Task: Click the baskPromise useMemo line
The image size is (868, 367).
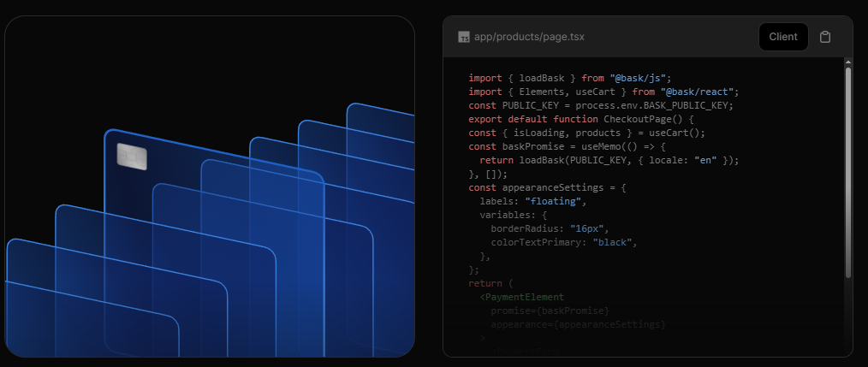Action: coord(567,146)
